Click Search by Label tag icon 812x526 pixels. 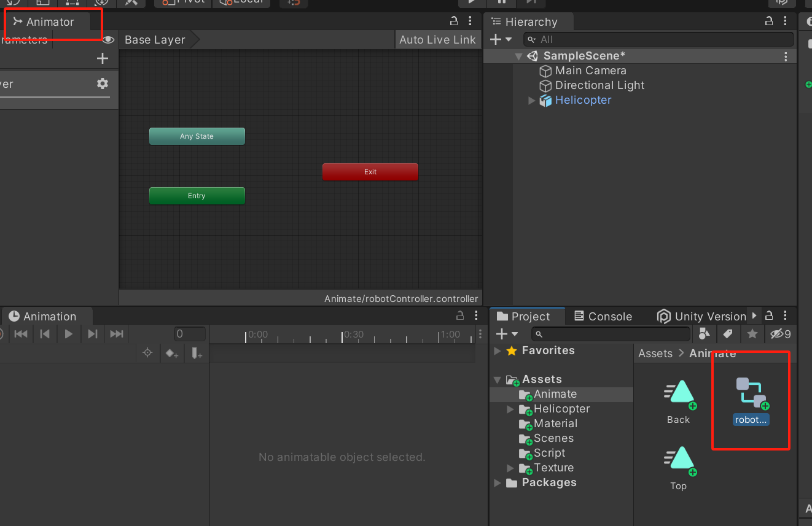pos(728,334)
